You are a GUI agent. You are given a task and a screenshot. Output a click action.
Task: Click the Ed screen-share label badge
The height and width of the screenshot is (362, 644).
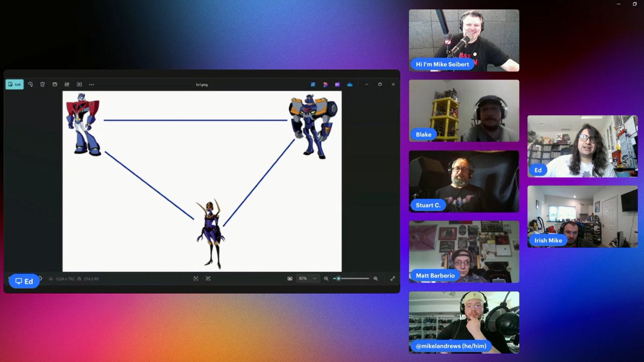coord(24,281)
